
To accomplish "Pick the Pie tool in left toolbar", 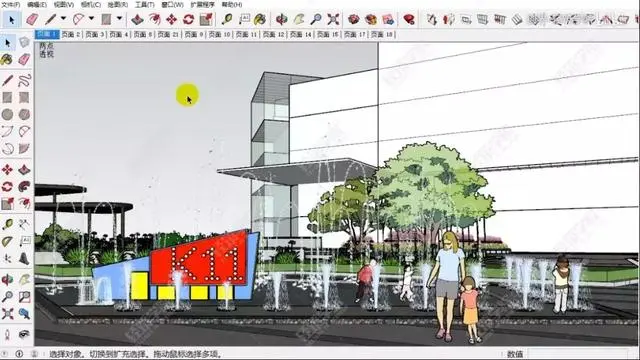I will pos(24,148).
